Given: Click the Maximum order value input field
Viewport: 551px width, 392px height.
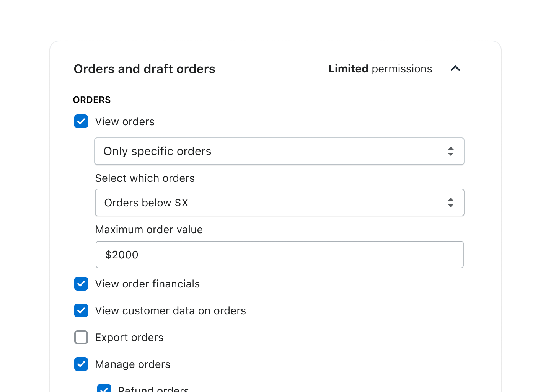Looking at the screenshot, I should (x=279, y=255).
